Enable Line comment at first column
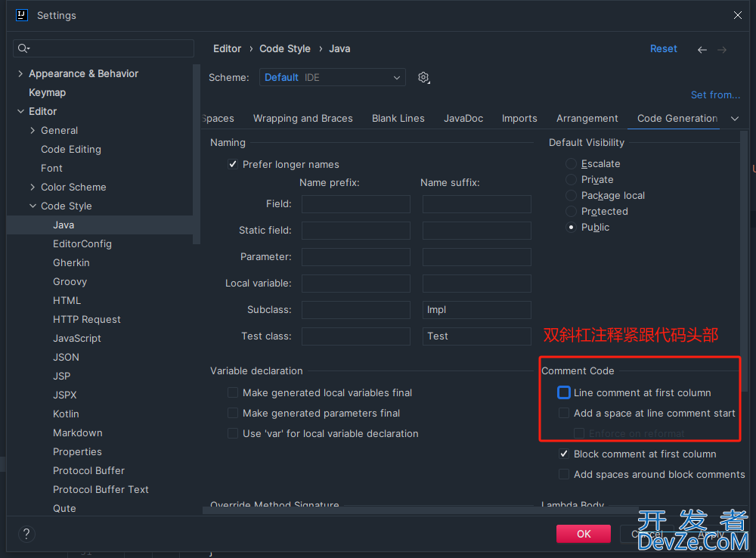Screen dimensions: 756x558 pyautogui.click(x=564, y=392)
